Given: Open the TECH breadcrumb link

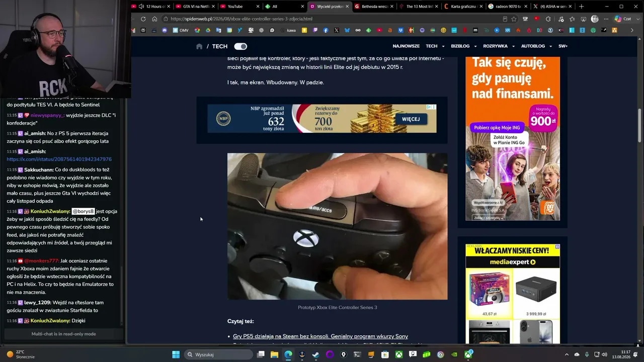Looking at the screenshot, I should click(x=219, y=46).
